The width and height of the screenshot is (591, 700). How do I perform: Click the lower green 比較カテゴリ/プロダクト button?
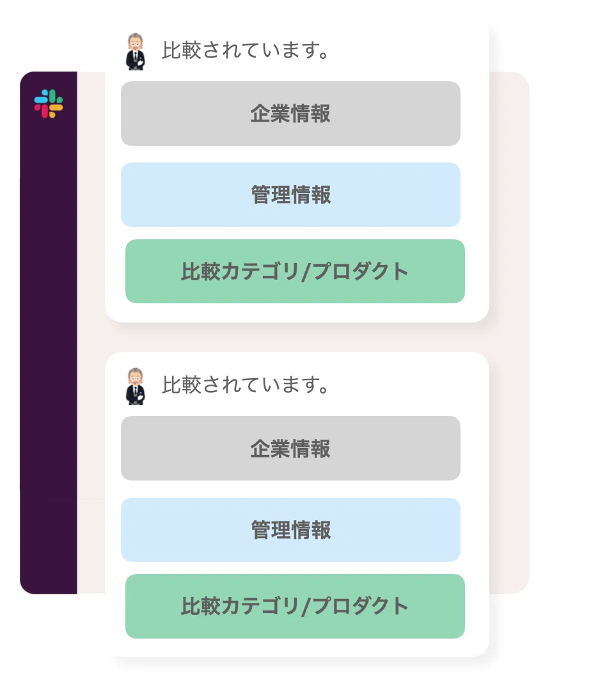(295, 606)
